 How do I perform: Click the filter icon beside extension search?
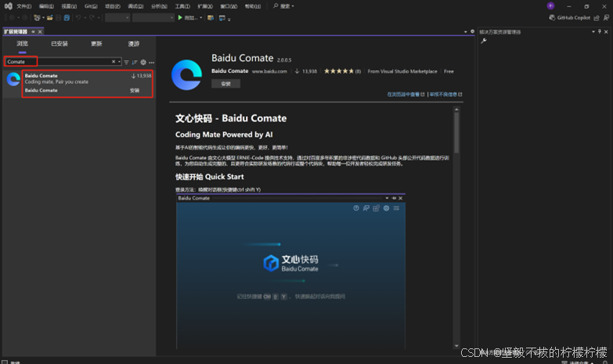tap(126, 62)
